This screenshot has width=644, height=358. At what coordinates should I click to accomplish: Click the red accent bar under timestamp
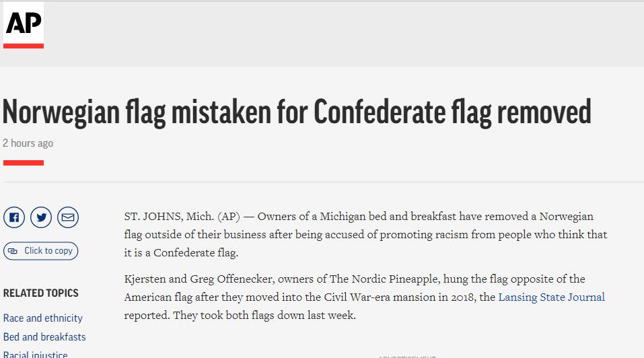(24, 163)
